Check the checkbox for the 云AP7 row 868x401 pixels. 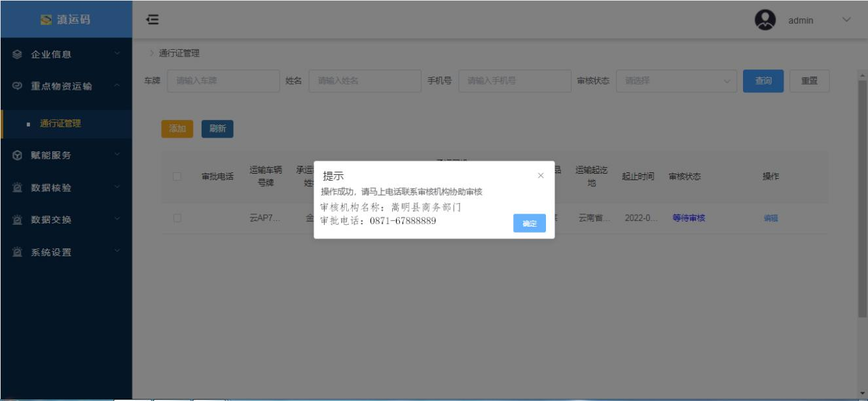coord(177,218)
